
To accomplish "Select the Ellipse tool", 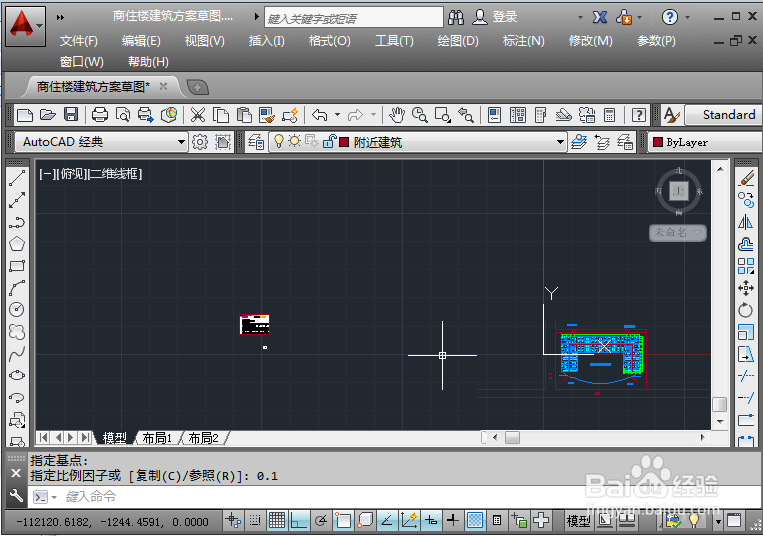I will pyautogui.click(x=17, y=375).
